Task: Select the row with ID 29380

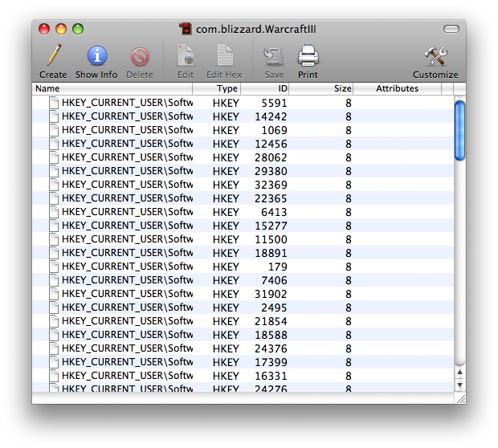Action: click(243, 171)
